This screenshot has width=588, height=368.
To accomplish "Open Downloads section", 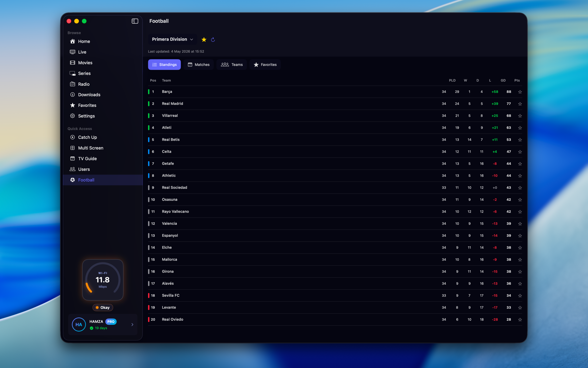I will point(103,95).
